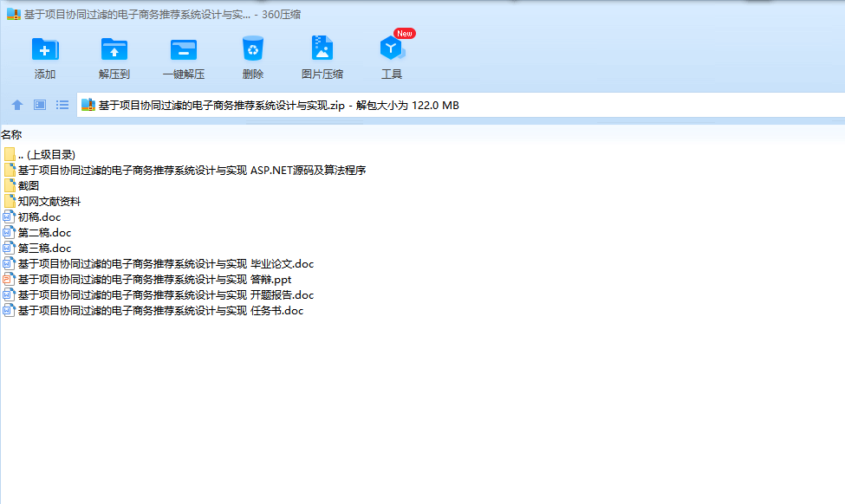This screenshot has height=504, width=845.
Task: Select the file 第三稿.doc
Action: tap(45, 249)
